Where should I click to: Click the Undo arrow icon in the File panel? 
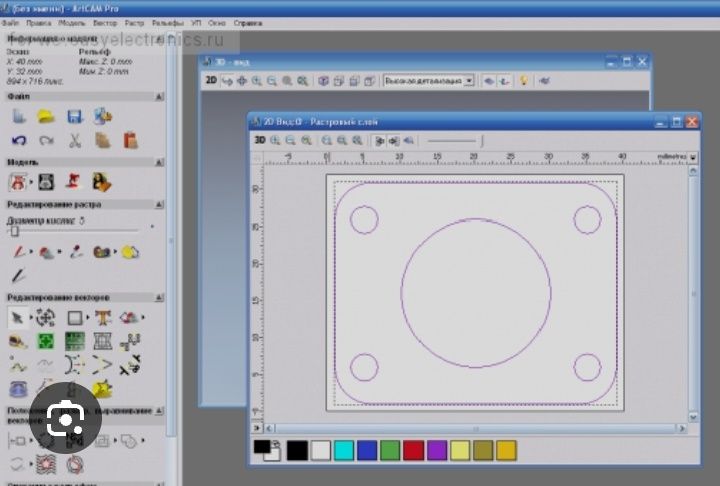[18, 141]
